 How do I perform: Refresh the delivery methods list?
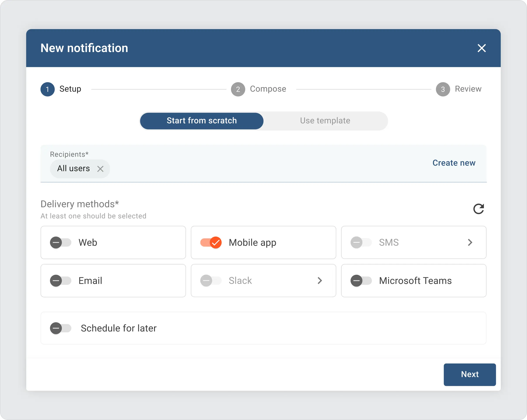[479, 209]
